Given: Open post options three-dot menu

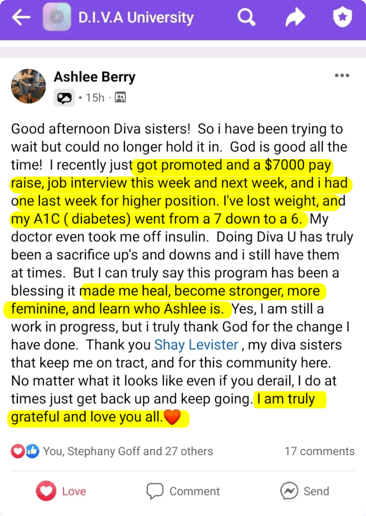Looking at the screenshot, I should [x=342, y=76].
